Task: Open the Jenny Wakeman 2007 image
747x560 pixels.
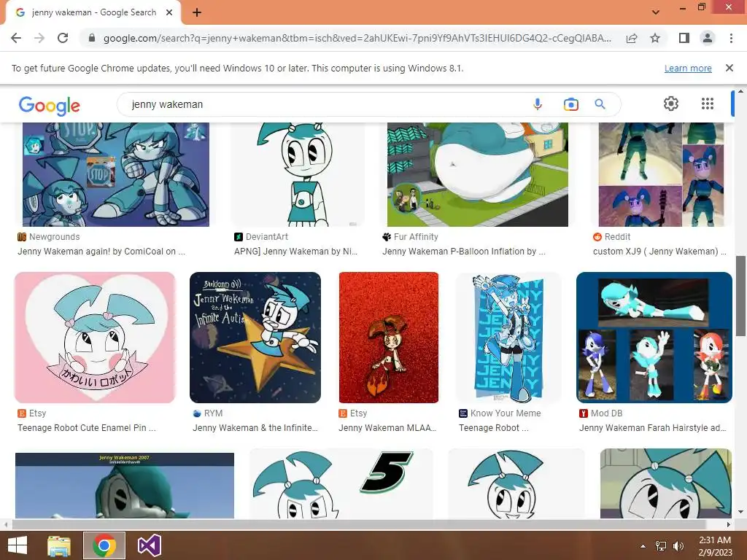Action: click(125, 486)
